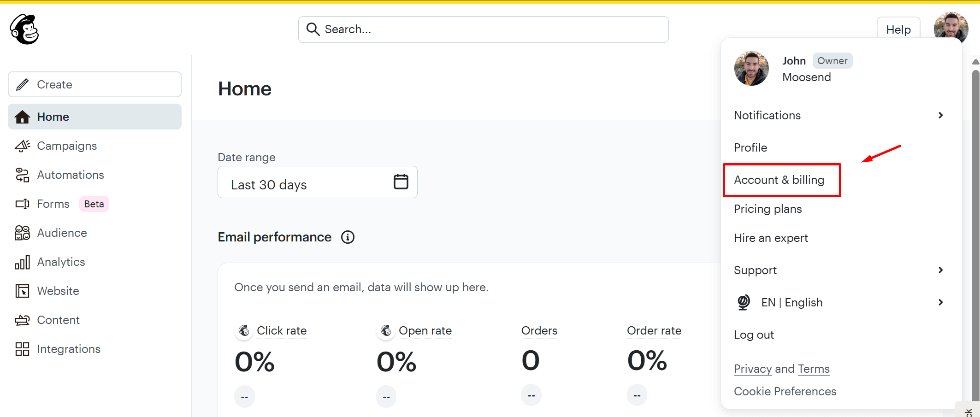Viewport: 980px width, 417px height.
Task: Click the pencil icon on Create
Action: [x=22, y=85]
